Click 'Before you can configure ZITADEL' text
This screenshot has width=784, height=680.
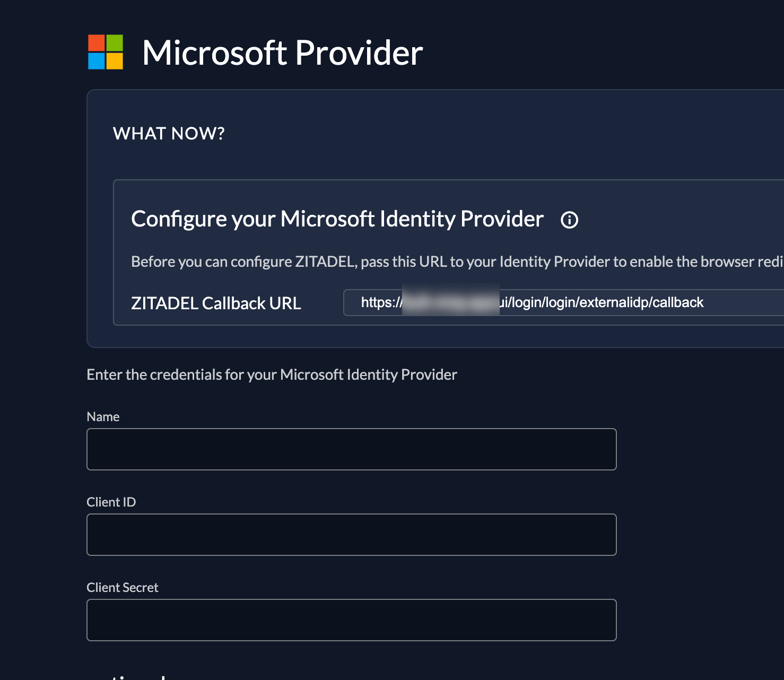[x=457, y=261]
